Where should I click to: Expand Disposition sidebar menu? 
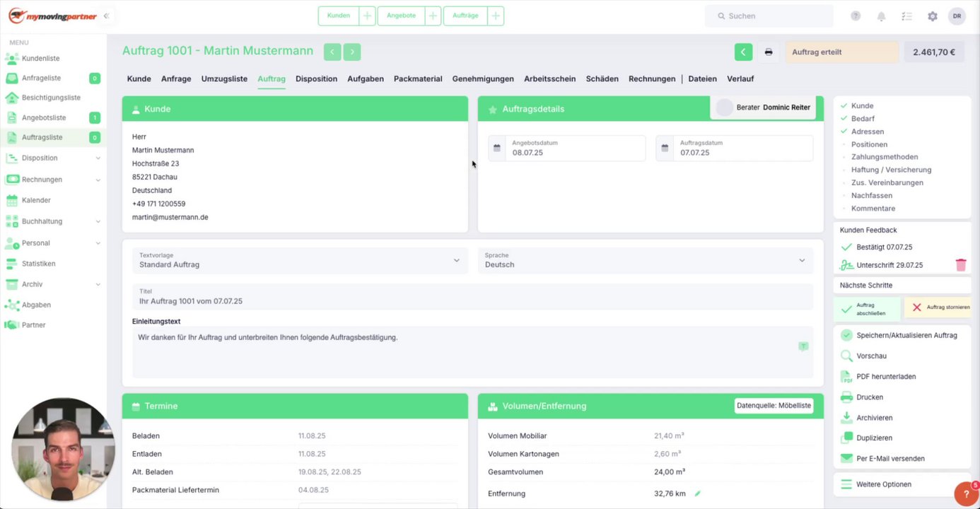pyautogui.click(x=53, y=158)
